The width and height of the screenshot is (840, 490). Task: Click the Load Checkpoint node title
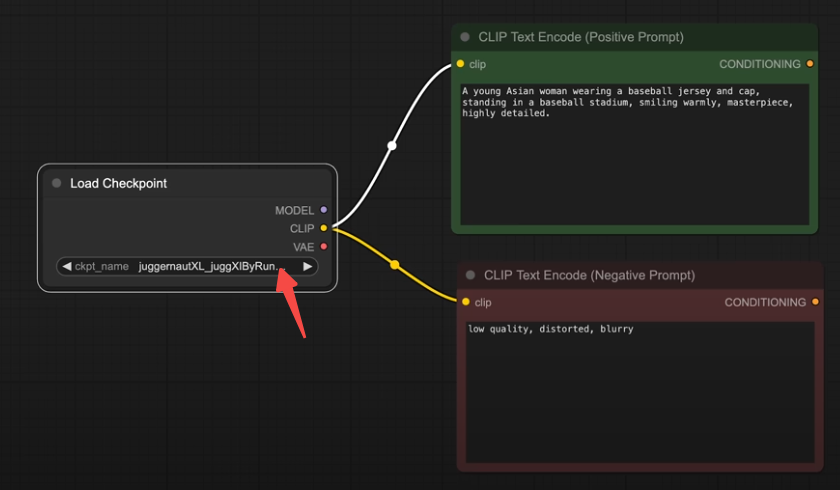point(118,183)
